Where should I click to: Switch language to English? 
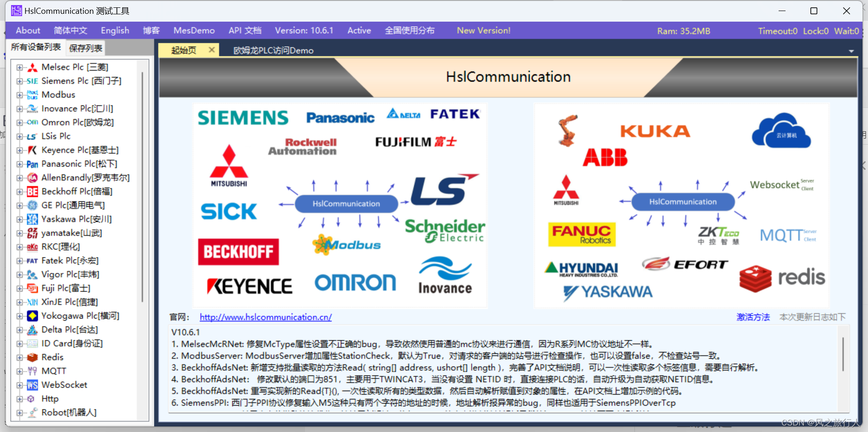[x=115, y=30]
